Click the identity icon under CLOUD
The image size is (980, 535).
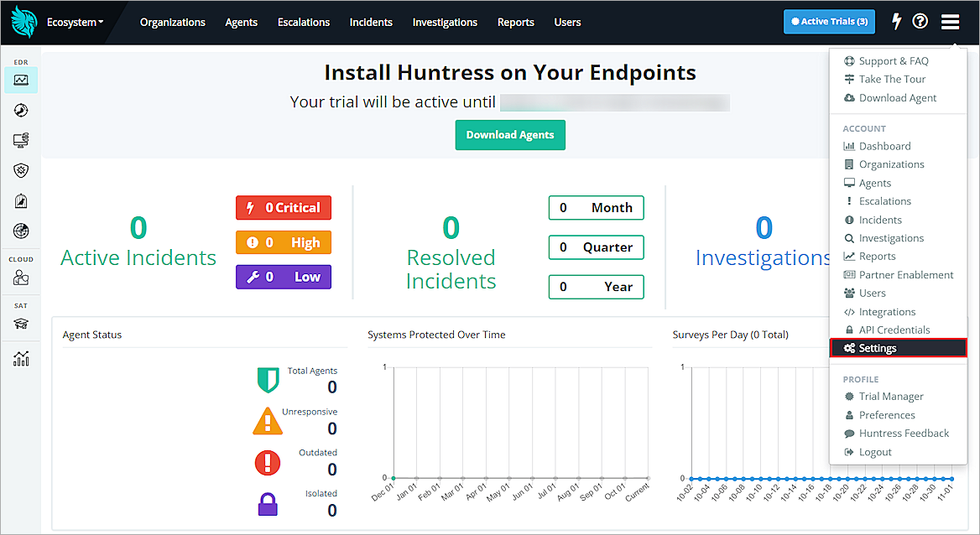click(x=20, y=276)
